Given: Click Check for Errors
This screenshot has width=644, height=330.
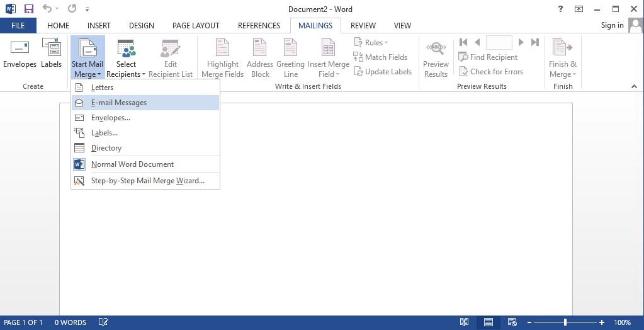Looking at the screenshot, I should click(491, 72).
